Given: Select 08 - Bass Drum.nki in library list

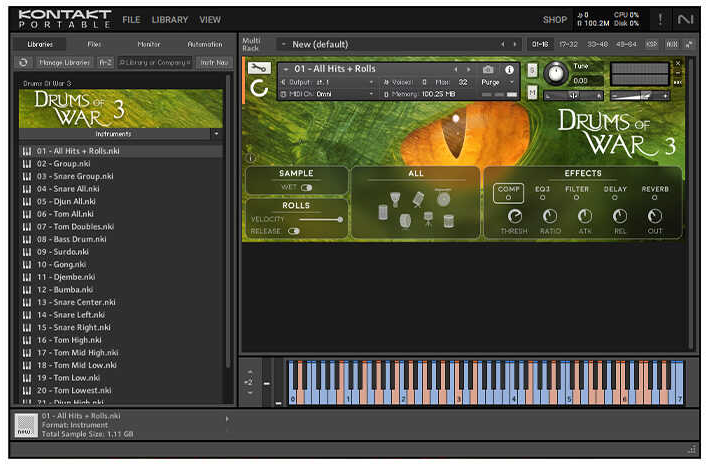Looking at the screenshot, I should (x=122, y=239).
